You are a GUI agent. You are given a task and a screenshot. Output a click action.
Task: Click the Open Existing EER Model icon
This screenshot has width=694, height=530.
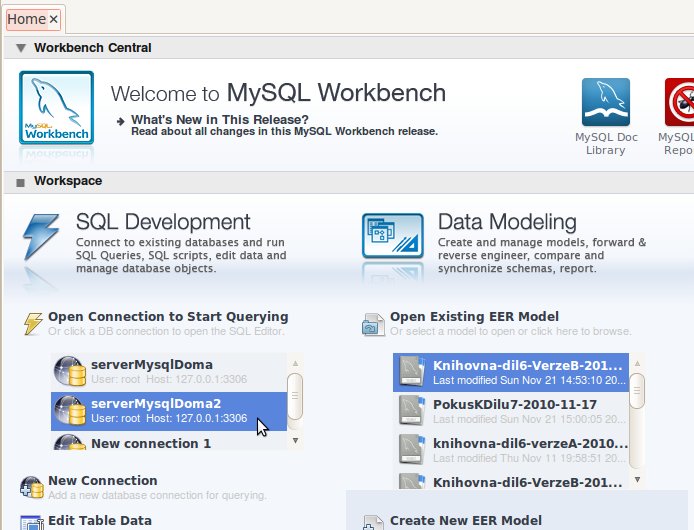tap(373, 325)
